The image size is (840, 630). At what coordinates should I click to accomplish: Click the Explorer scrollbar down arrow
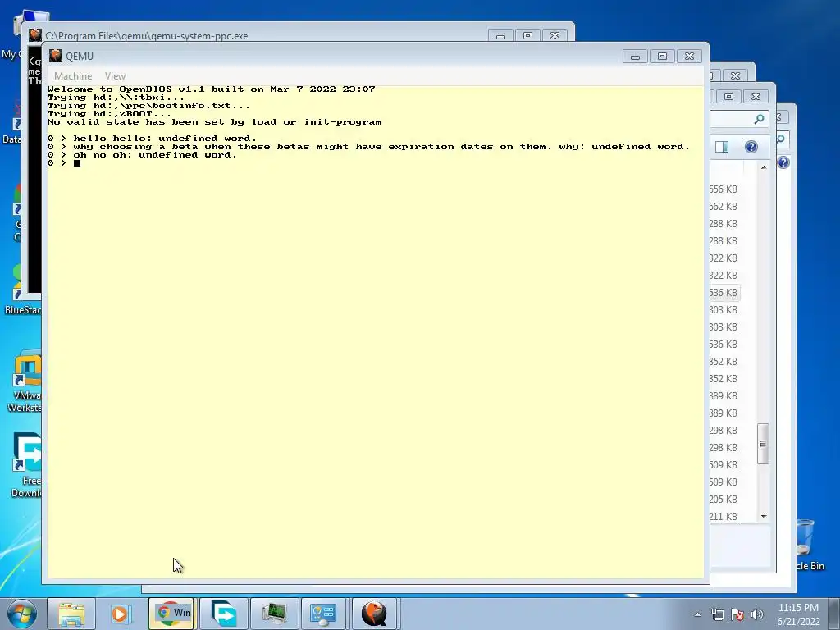click(764, 517)
